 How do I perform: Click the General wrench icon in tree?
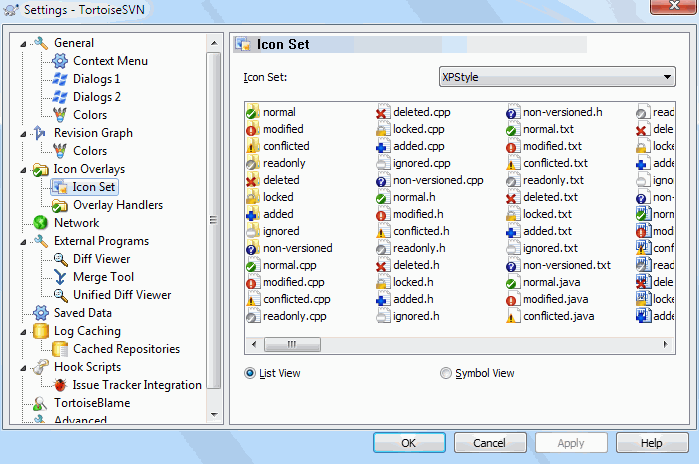[x=41, y=43]
